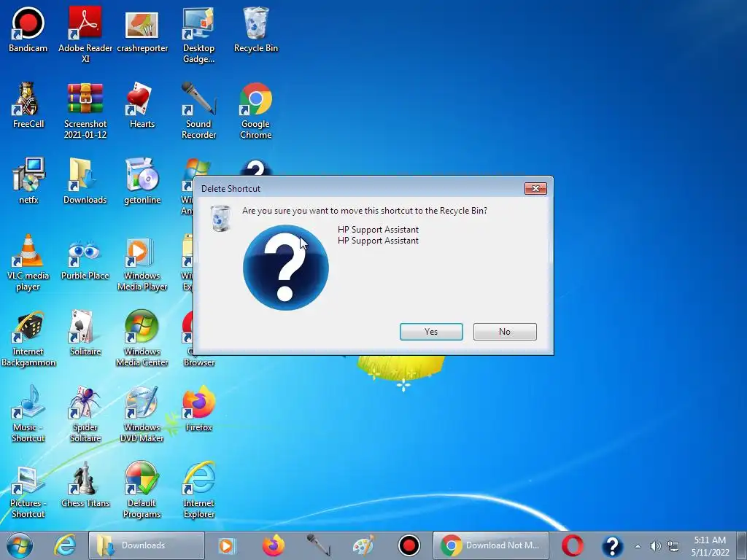The image size is (747, 560).
Task: Switch to Chrome Download Not M... window
Action: (x=491, y=545)
